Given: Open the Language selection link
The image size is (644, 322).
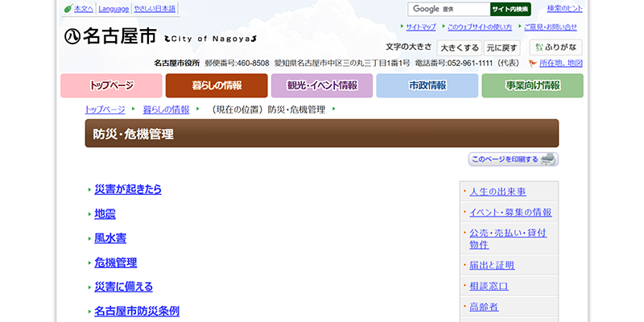Looking at the screenshot, I should click(113, 9).
